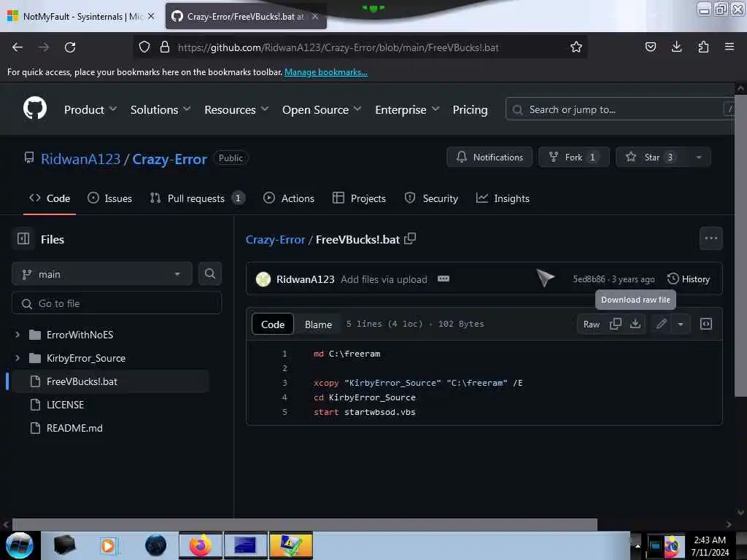The image size is (747, 560).
Task: Open the Actions tab
Action: pyautogui.click(x=289, y=198)
